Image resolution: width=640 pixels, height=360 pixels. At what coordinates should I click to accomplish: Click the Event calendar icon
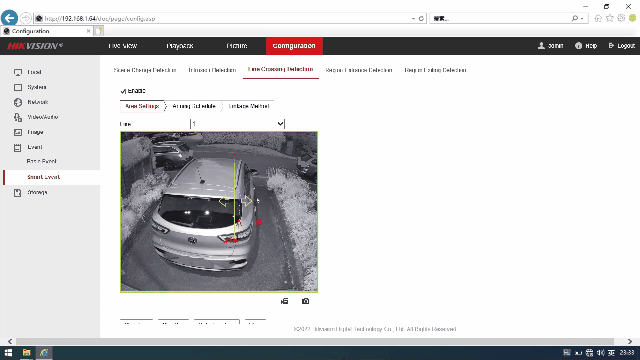tap(18, 147)
